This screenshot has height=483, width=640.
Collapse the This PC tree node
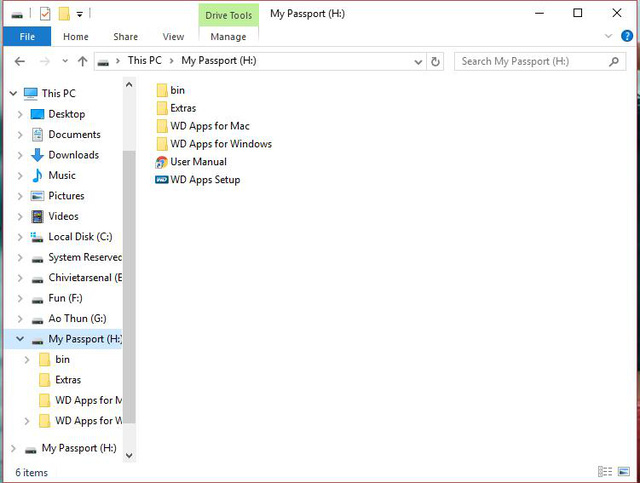tap(13, 93)
